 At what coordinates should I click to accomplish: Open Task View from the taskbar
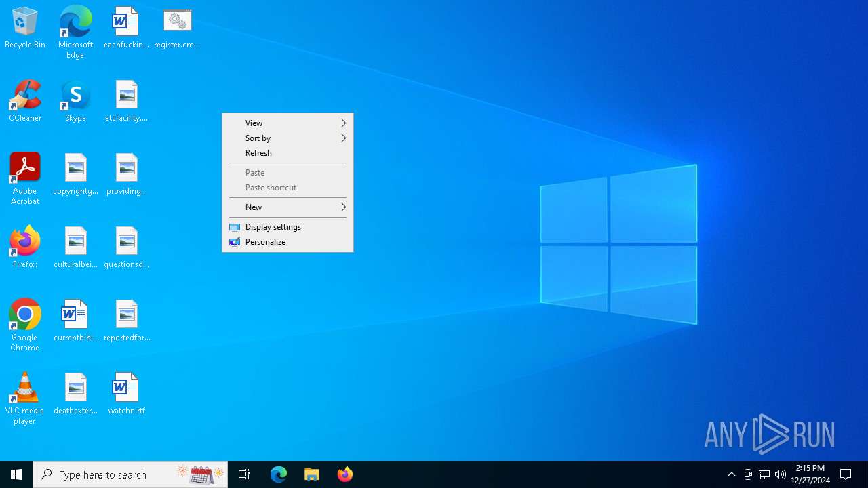pos(244,474)
